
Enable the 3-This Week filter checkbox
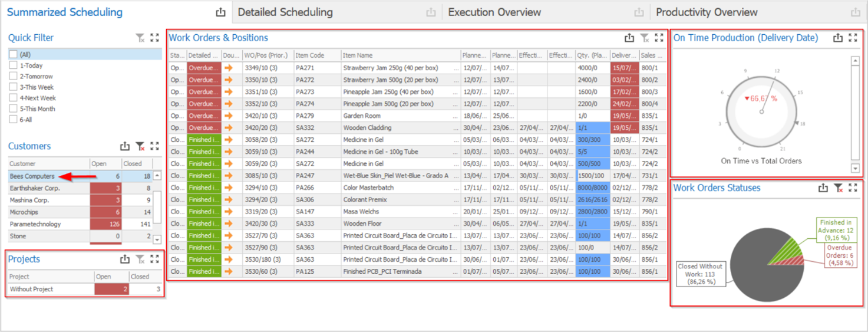[x=13, y=87]
